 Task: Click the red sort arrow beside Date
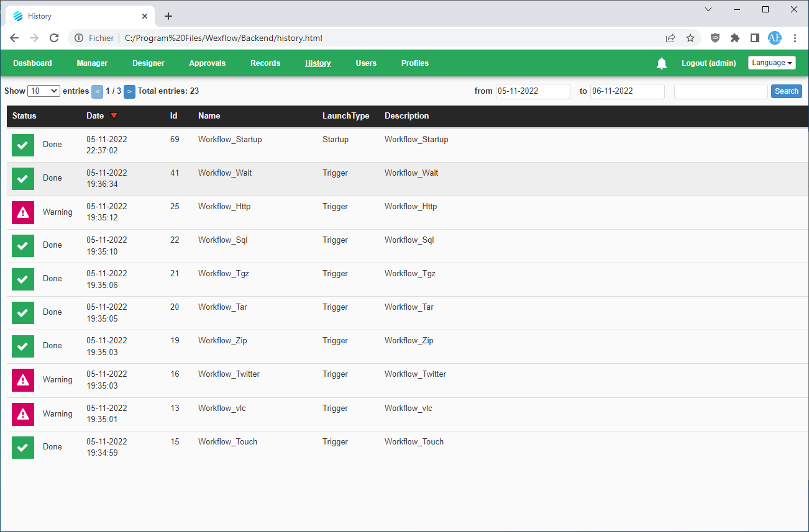114,116
